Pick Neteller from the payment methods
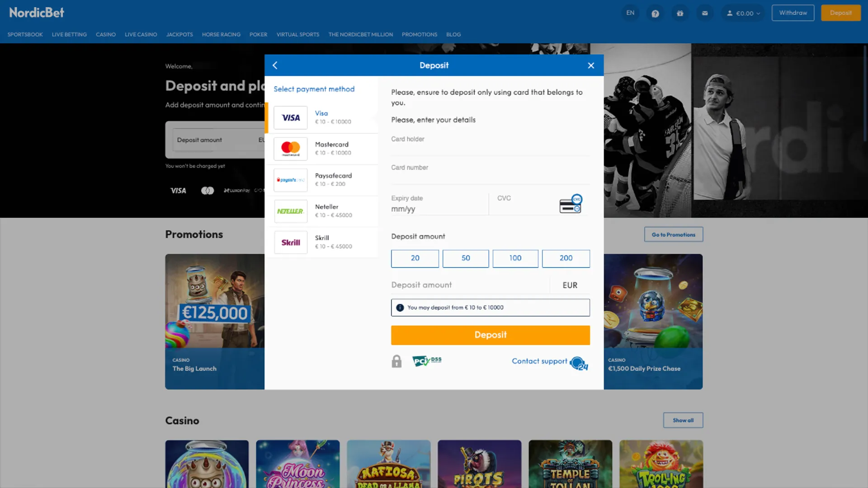This screenshot has width=868, height=488. coord(322,211)
